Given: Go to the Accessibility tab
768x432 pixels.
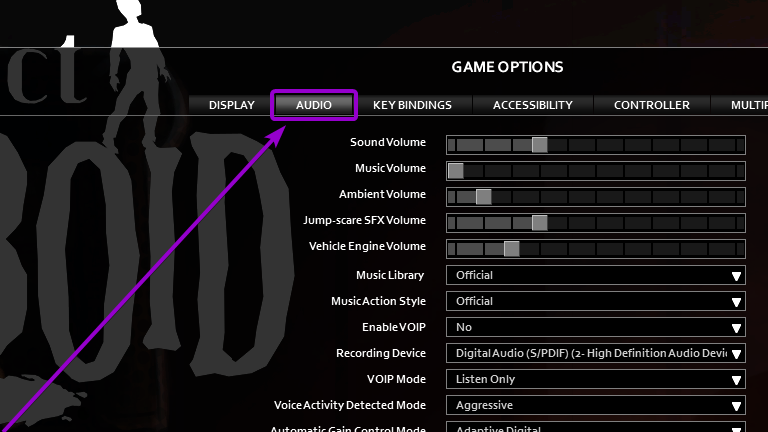Looking at the screenshot, I should pos(532,105).
